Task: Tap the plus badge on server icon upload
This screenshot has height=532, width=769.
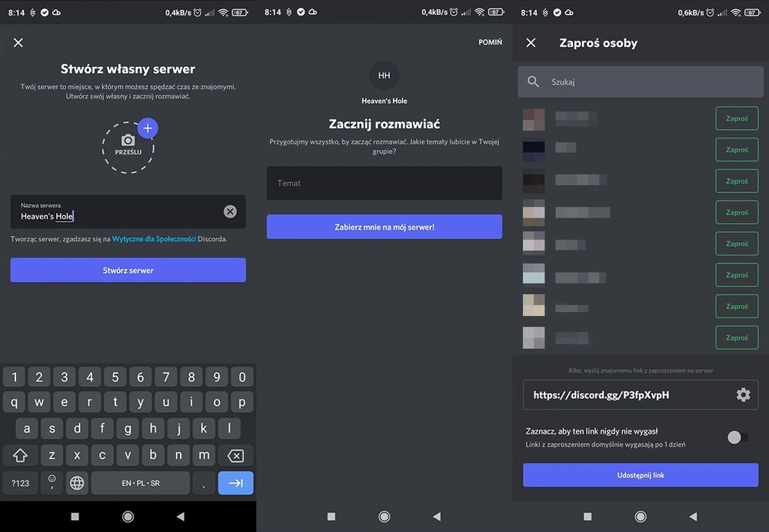Action: (x=148, y=128)
